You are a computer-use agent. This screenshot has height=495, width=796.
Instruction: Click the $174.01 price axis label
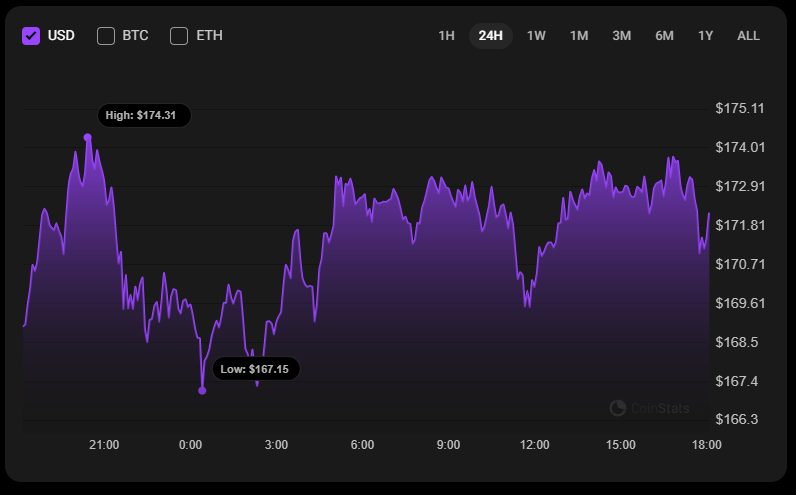[740, 147]
